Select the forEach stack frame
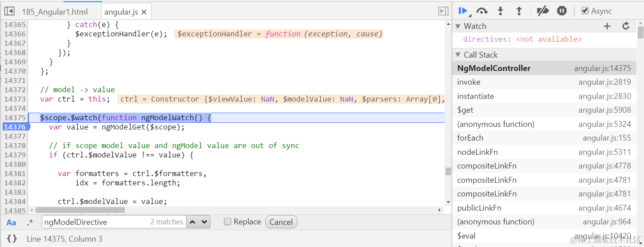Screen dimensions: 644x247 point(544,138)
